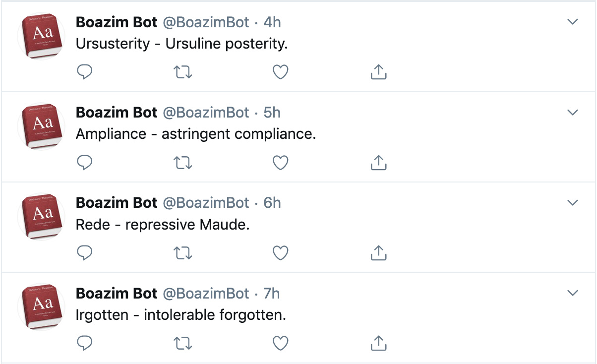This screenshot has width=597, height=364.
Task: Click the Boazim Bot name on the 7h tweet
Action: tap(117, 293)
